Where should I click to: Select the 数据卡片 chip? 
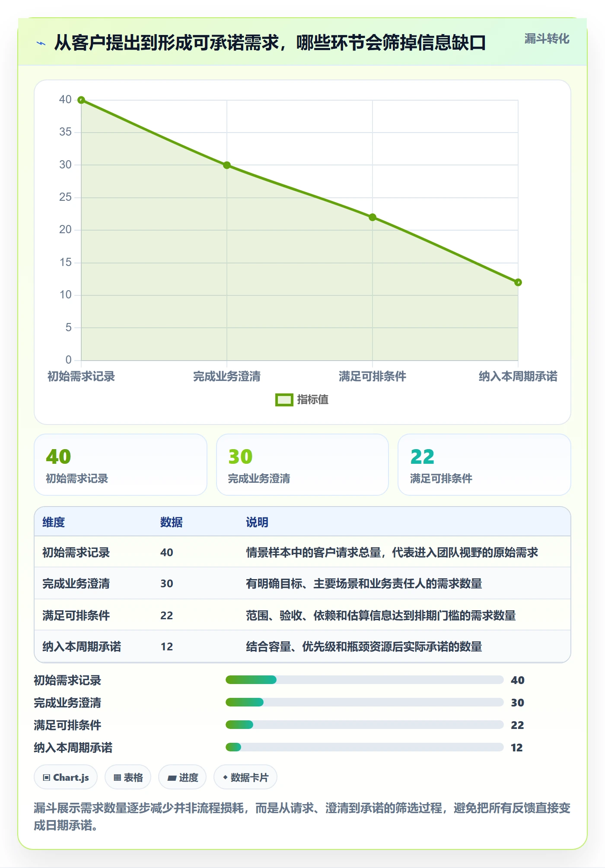pos(245,777)
